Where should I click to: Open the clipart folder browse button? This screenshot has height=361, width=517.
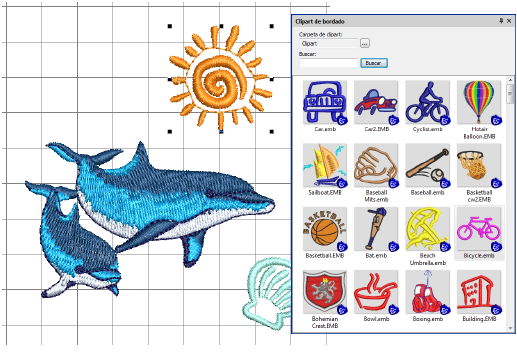(365, 43)
